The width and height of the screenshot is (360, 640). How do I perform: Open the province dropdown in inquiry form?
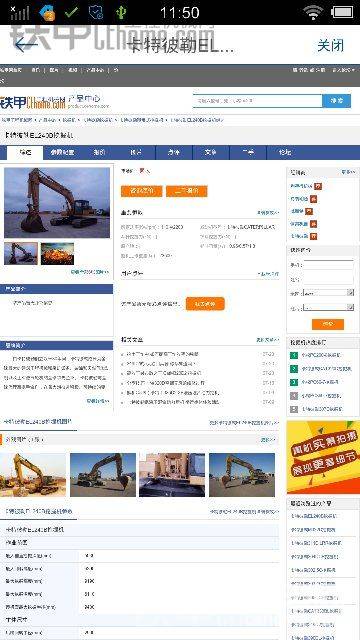[328, 293]
